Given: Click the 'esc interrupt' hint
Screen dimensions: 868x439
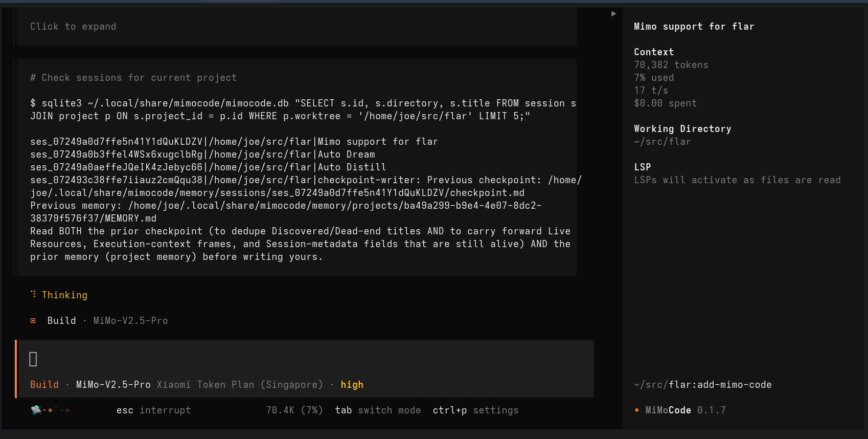Looking at the screenshot, I should (x=153, y=410).
